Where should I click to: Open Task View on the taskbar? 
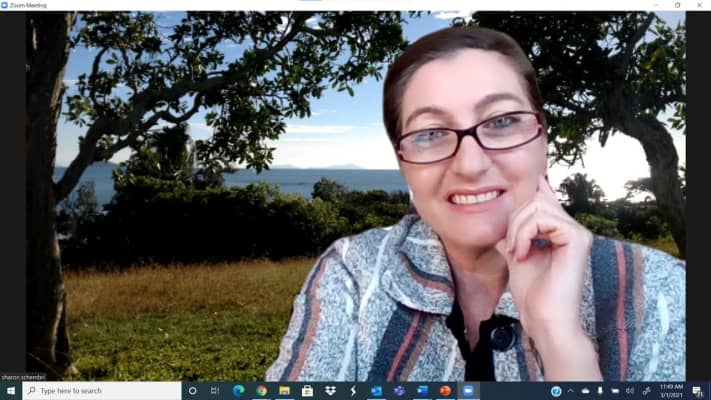tap(215, 391)
